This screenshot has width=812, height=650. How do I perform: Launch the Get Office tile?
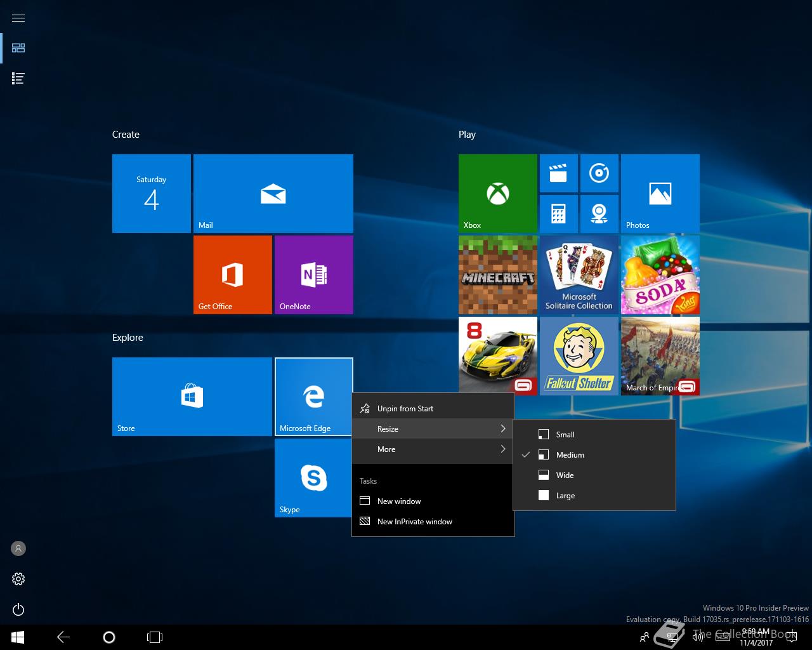point(233,275)
